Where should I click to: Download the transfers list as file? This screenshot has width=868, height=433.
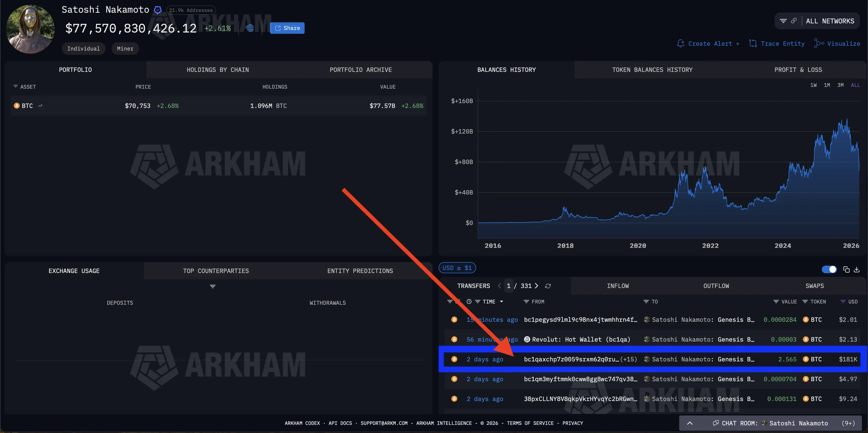857,269
